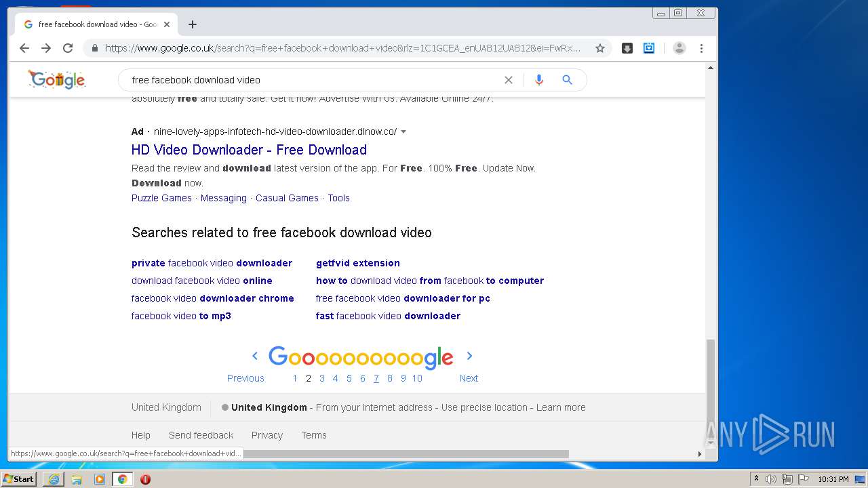Viewport: 868px width, 488px height.
Task: Click the browser address bar URL
Action: pos(342,48)
